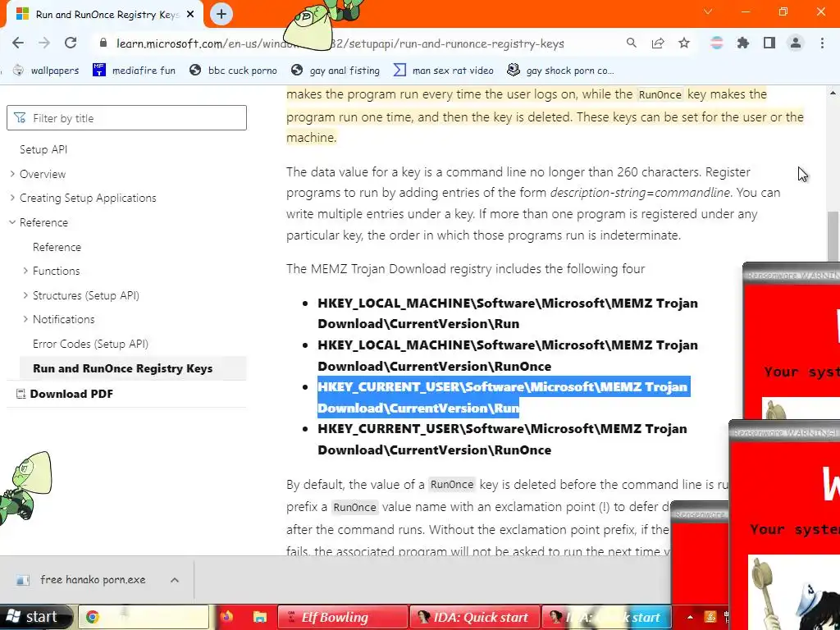Expand the Notifications tree node
Viewport: 840px width, 630px height.
coord(25,319)
